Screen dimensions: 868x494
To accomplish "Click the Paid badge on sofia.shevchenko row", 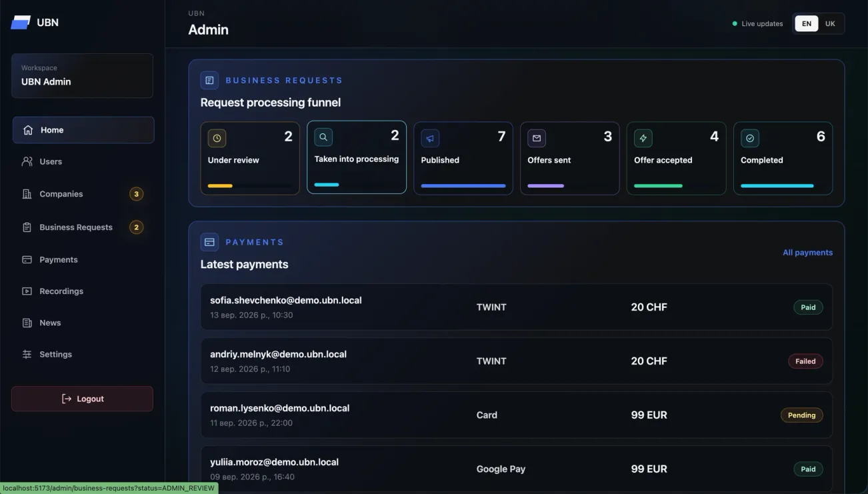I will tap(808, 307).
